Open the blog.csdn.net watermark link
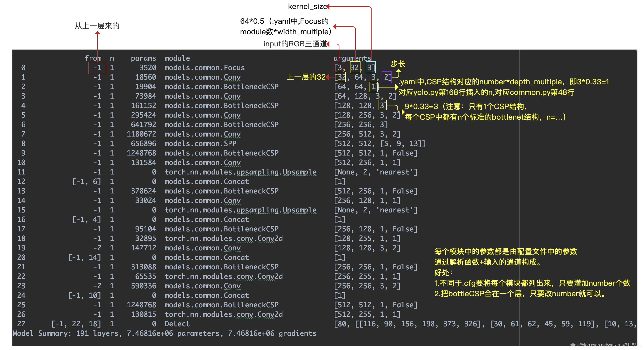644x350 pixels. [605, 345]
